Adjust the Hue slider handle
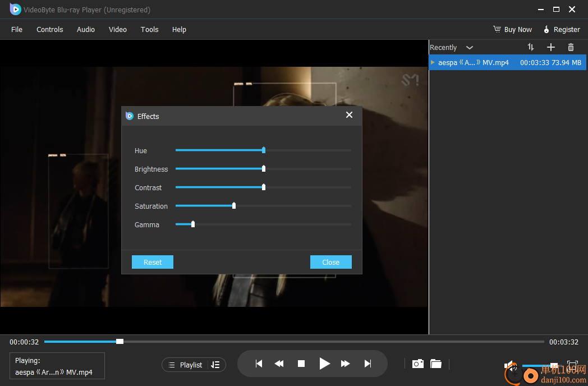Viewport: 588px width, 386px height. 264,150
